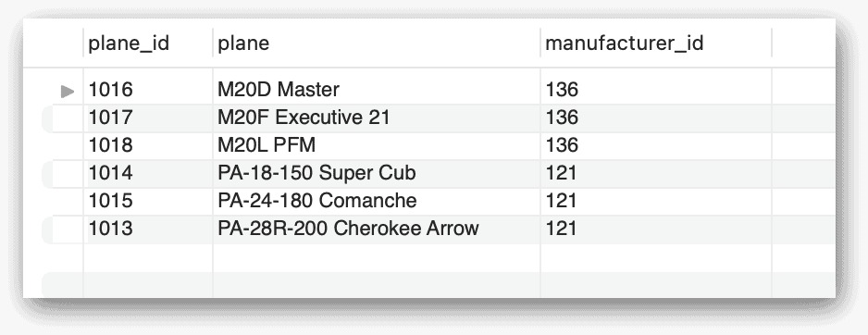
Task: Click plane_id 1018 cell
Action: tap(148, 145)
